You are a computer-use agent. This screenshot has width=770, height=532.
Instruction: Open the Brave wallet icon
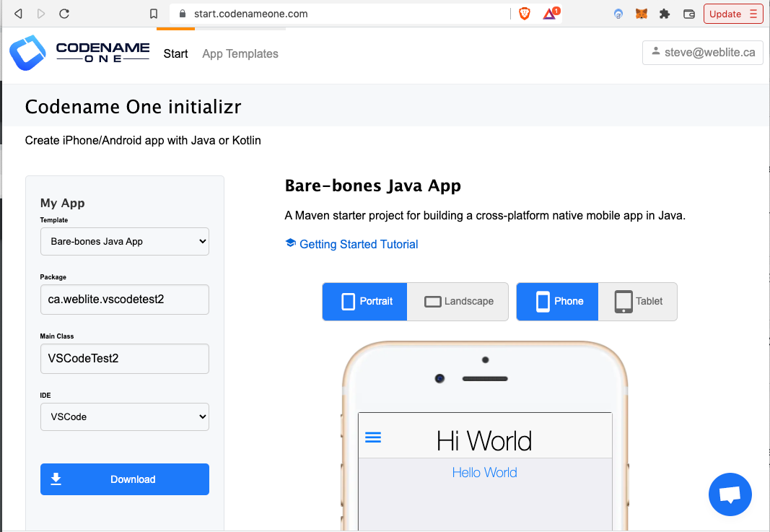688,14
